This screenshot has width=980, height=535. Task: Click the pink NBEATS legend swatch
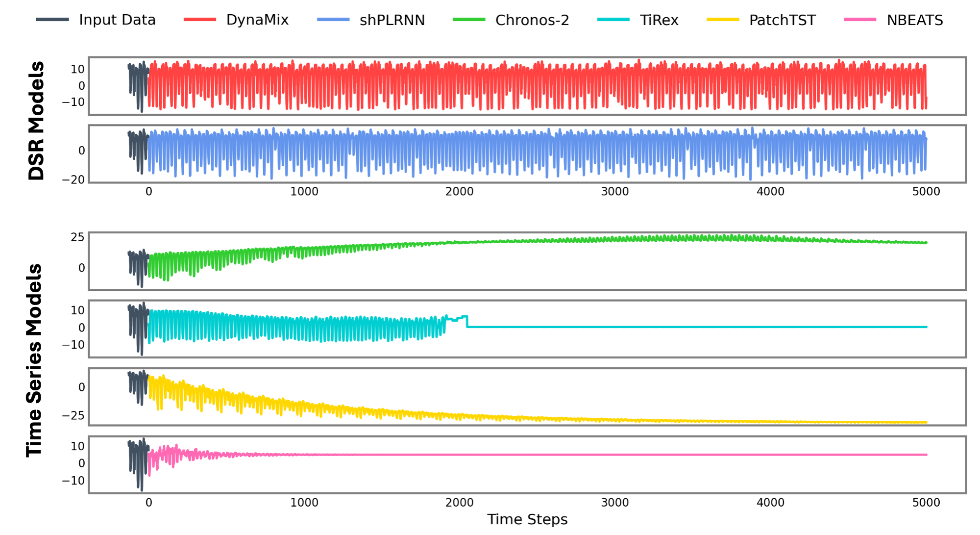[860, 20]
